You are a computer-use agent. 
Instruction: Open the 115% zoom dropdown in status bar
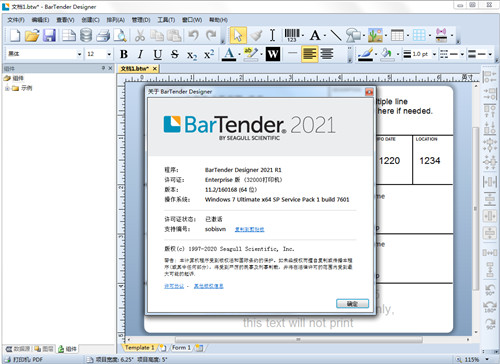pos(487,360)
